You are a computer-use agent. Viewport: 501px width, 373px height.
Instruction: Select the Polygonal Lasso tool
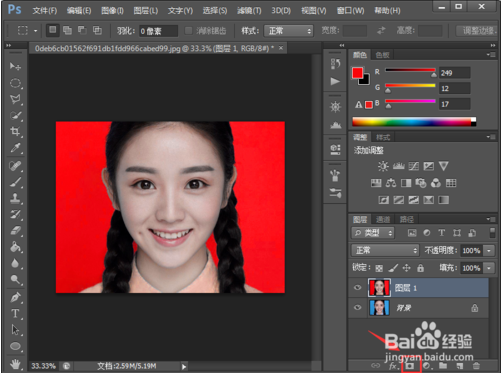(x=15, y=99)
